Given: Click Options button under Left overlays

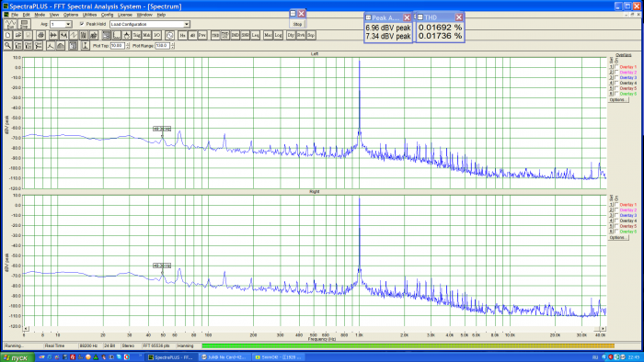Looking at the screenshot, I should (618, 99).
